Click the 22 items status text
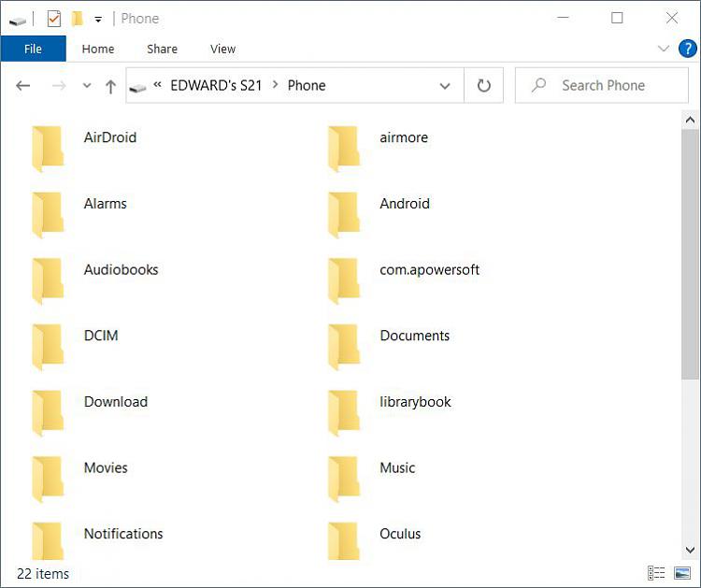The height and width of the screenshot is (588, 701). point(43,573)
